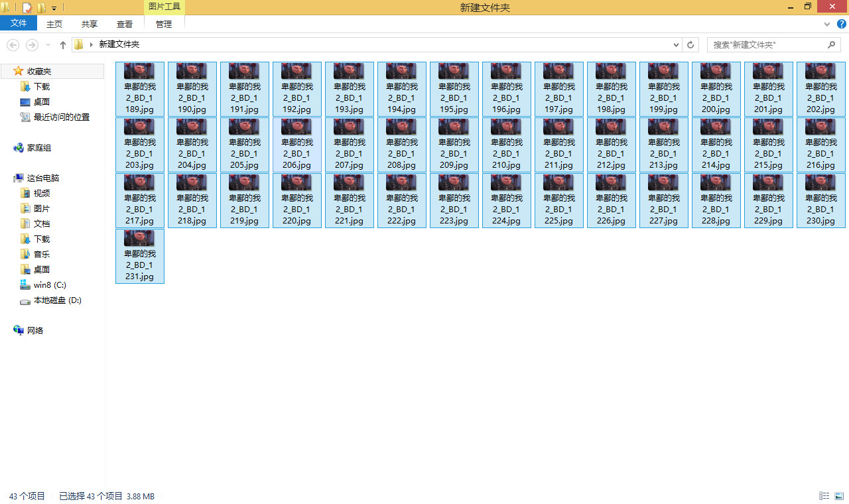Switch to the 主页 ribbon tab
The image size is (849, 504).
pyautogui.click(x=54, y=24)
